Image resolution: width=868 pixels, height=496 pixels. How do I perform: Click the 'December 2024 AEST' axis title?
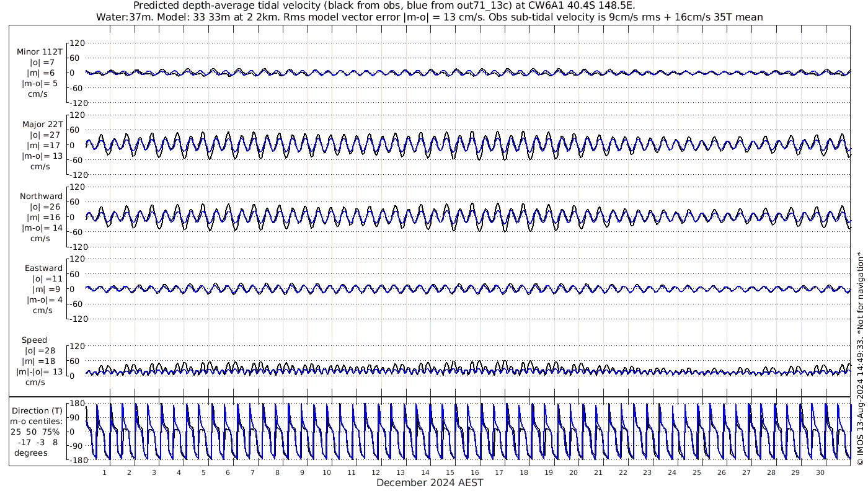[x=430, y=482]
